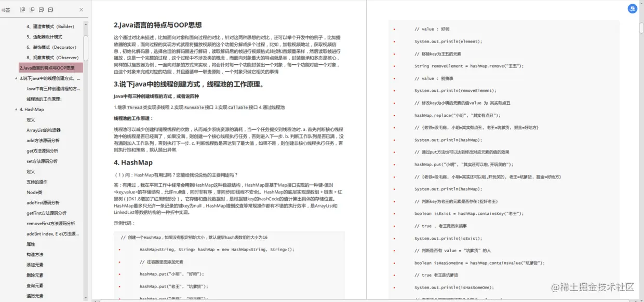
Task: Open bookmark 'get方法源码分析'
Action: (43, 151)
